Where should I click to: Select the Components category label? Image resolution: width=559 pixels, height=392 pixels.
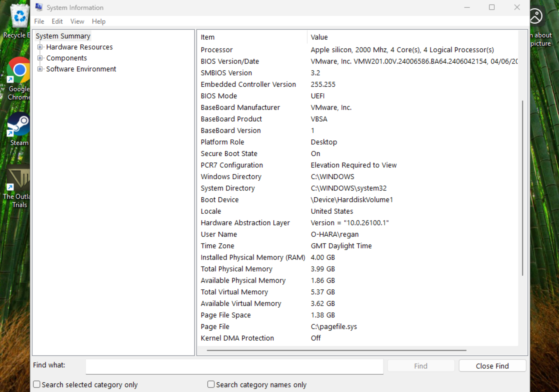pos(67,58)
